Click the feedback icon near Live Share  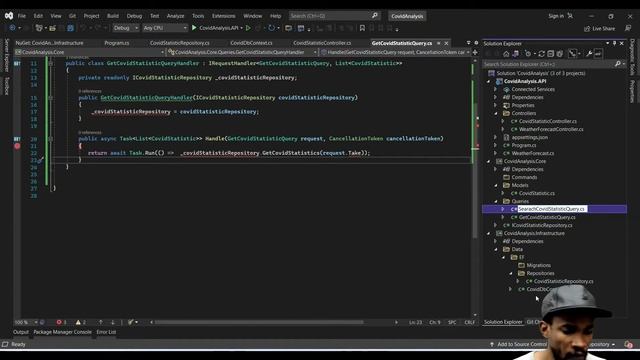tap(628, 28)
